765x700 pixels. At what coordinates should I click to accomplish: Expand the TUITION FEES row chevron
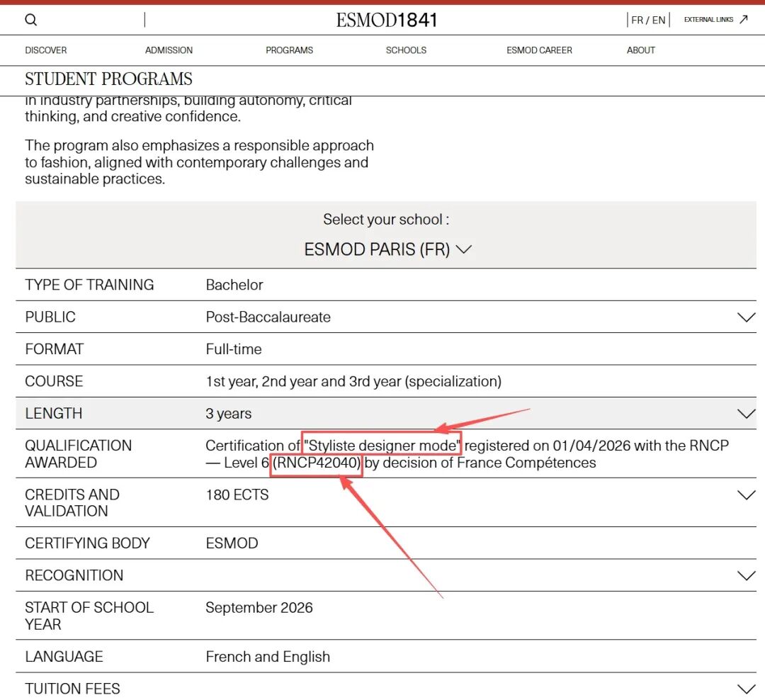click(x=746, y=689)
